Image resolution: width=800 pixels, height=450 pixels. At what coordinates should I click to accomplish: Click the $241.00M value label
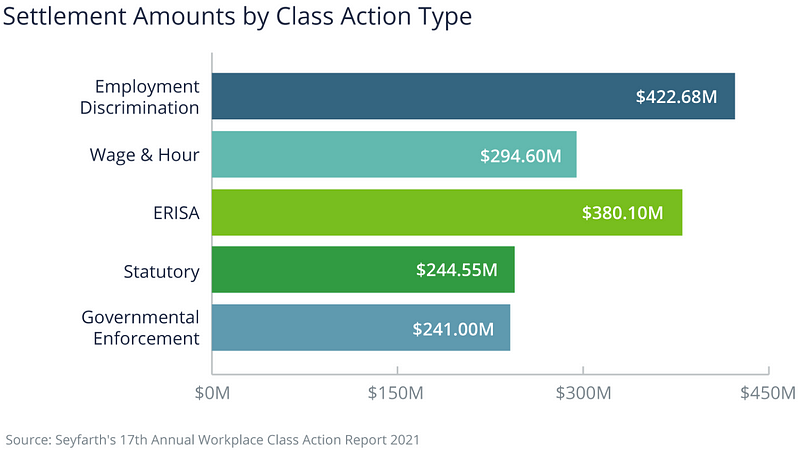453,328
